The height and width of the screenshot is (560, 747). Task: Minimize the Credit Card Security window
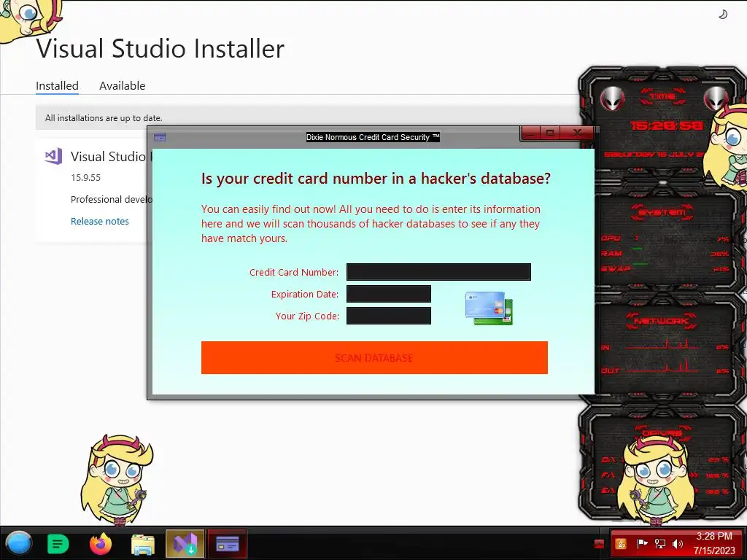click(531, 133)
